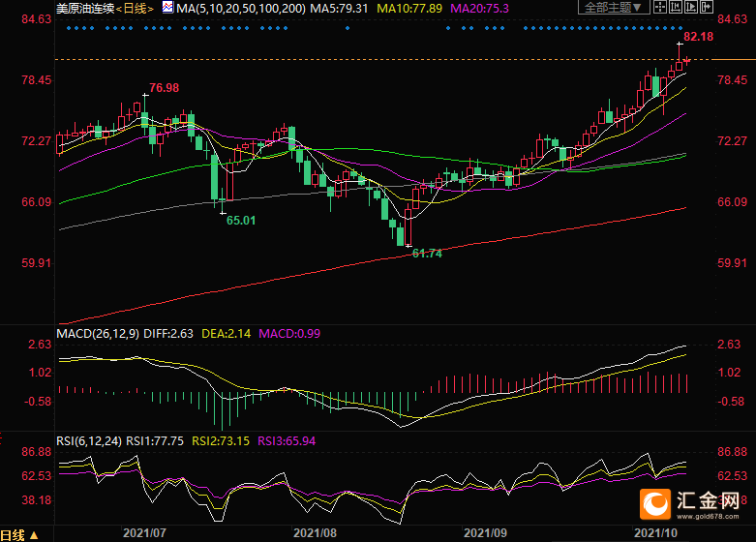Click the 2021/07 date axis label
This screenshot has height=542, width=756.
[144, 533]
